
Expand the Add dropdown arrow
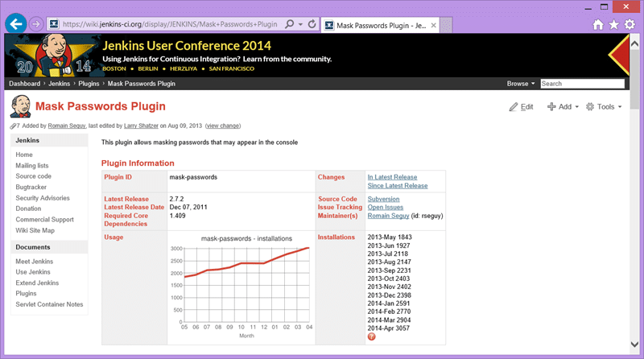[x=576, y=107]
